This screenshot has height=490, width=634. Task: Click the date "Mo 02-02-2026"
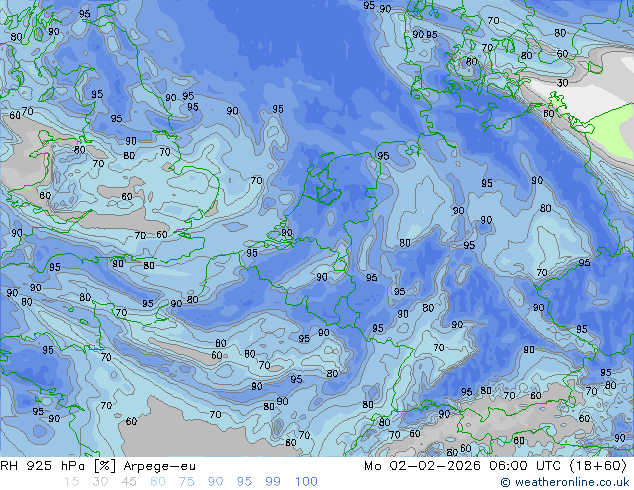point(422,466)
